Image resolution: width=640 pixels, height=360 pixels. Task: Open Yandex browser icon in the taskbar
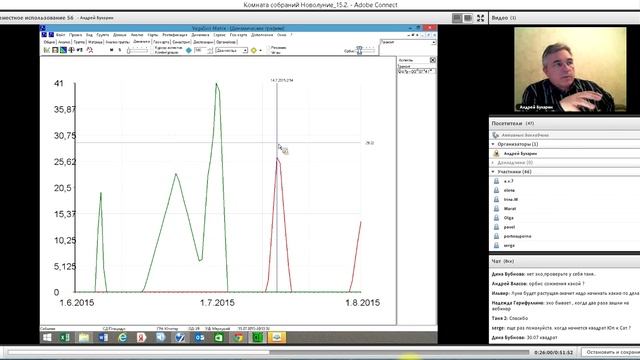(x=141, y=338)
